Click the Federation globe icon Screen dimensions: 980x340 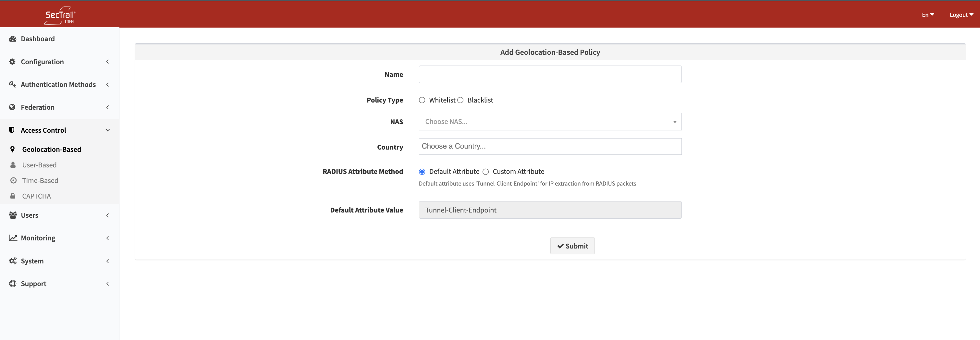pyautogui.click(x=12, y=107)
